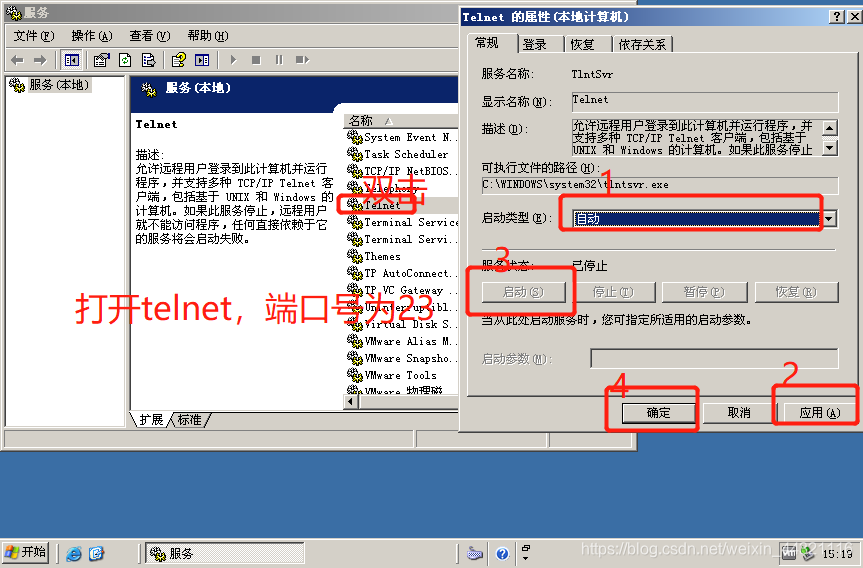863x568 pixels.
Task: Click the blue help icon in the taskbar
Action: [x=502, y=553]
